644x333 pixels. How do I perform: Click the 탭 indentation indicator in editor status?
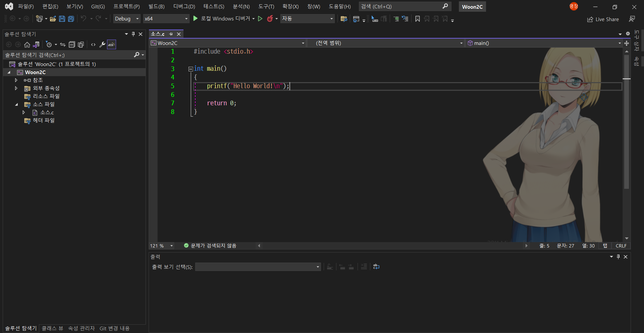605,246
